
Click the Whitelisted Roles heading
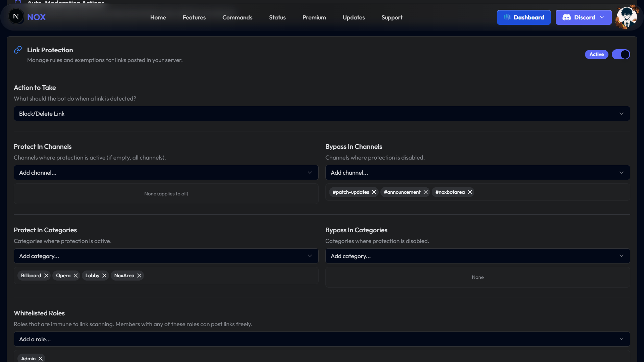pyautogui.click(x=39, y=313)
